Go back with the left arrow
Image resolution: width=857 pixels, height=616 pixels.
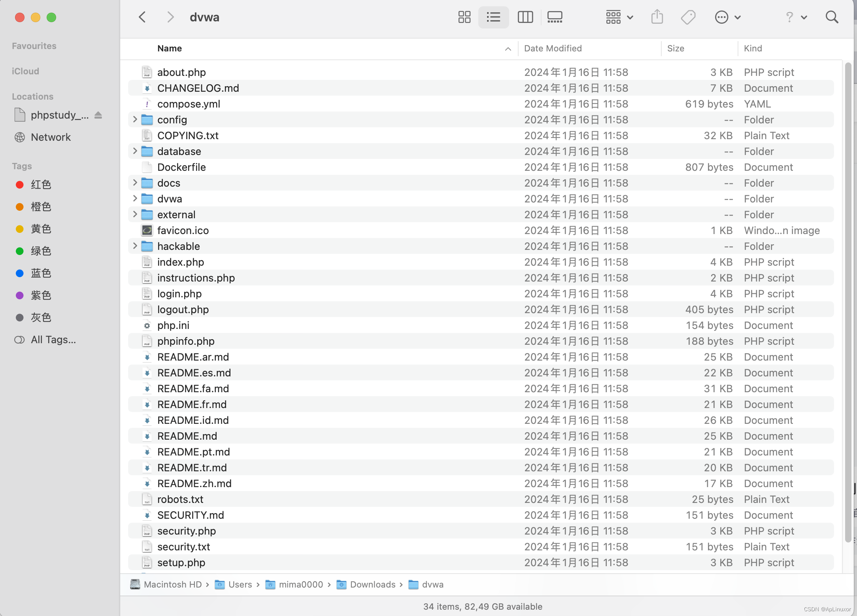tap(142, 17)
